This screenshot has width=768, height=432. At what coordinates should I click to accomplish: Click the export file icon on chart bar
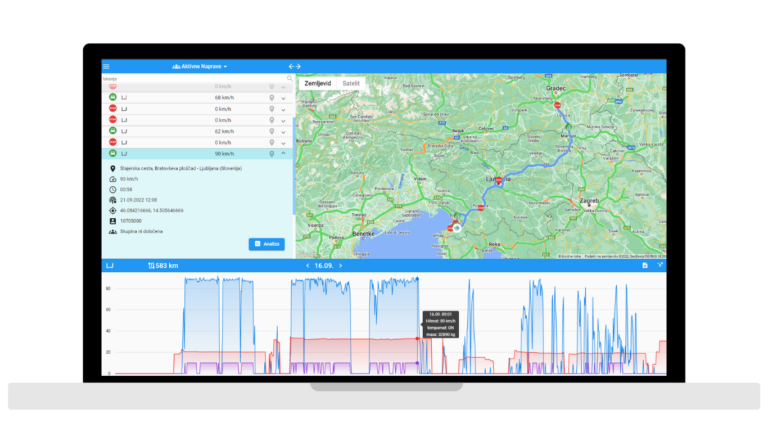point(645,266)
